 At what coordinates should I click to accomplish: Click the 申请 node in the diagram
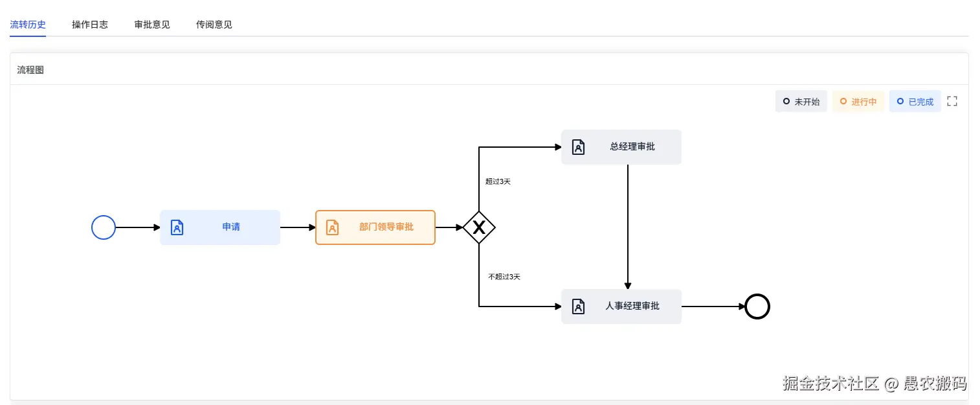[220, 227]
